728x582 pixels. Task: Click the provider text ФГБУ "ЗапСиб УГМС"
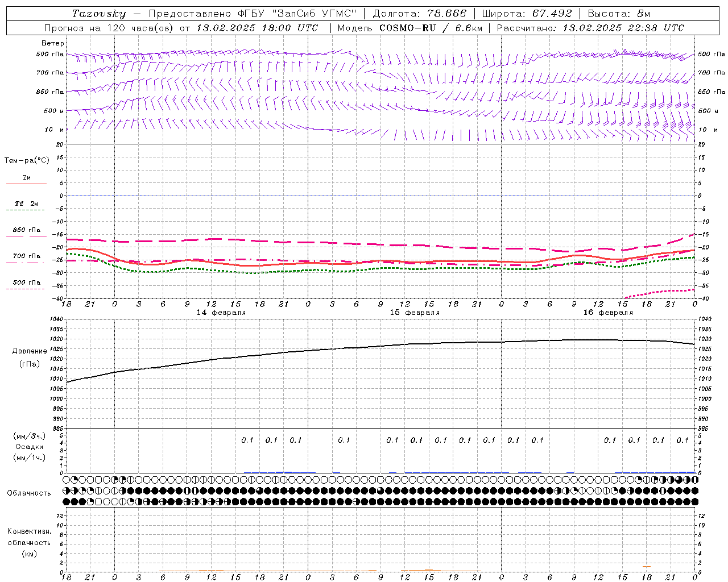coord(296,14)
